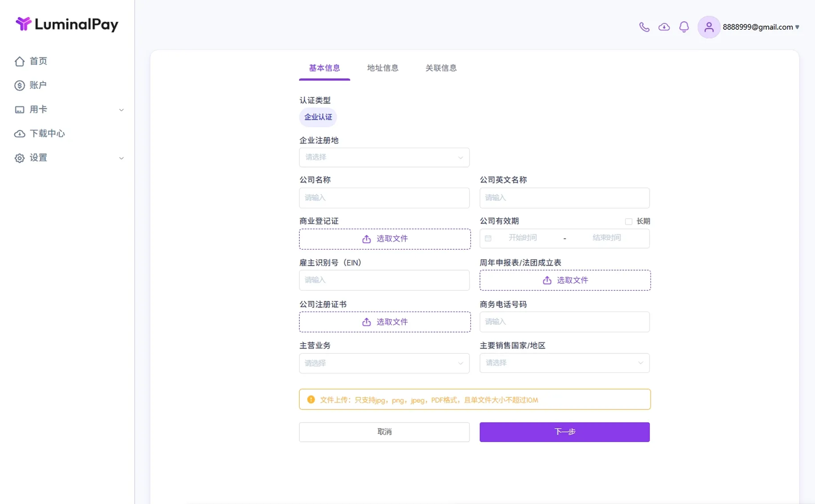The width and height of the screenshot is (815, 504).
Task: Click the 结束时间 date field
Action: [607, 238]
